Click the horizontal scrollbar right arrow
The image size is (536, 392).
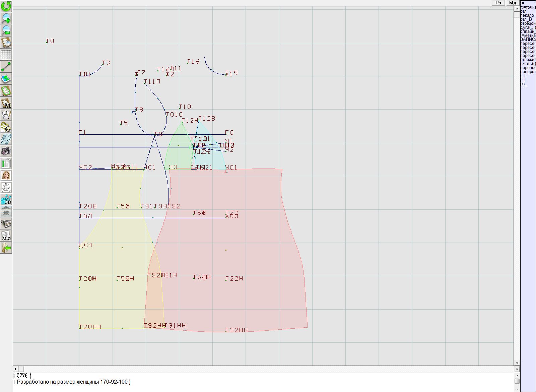[x=517, y=369]
